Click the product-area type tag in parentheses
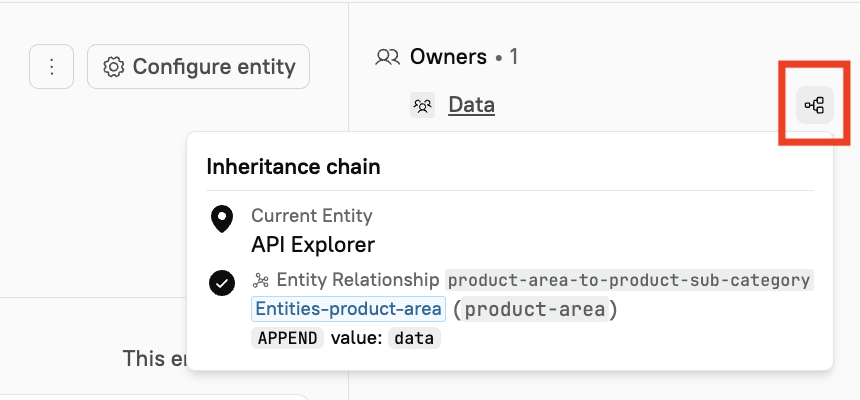860x400 pixels. tap(535, 309)
